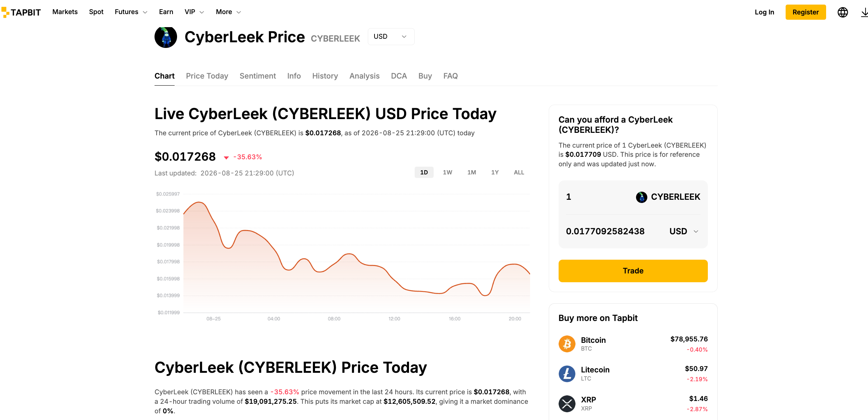The width and height of the screenshot is (868, 420).
Task: Click the Tapbit logo icon
Action: [5, 12]
